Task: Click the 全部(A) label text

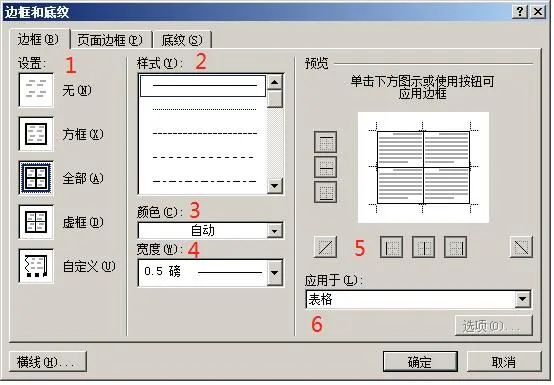Action: click(x=83, y=178)
